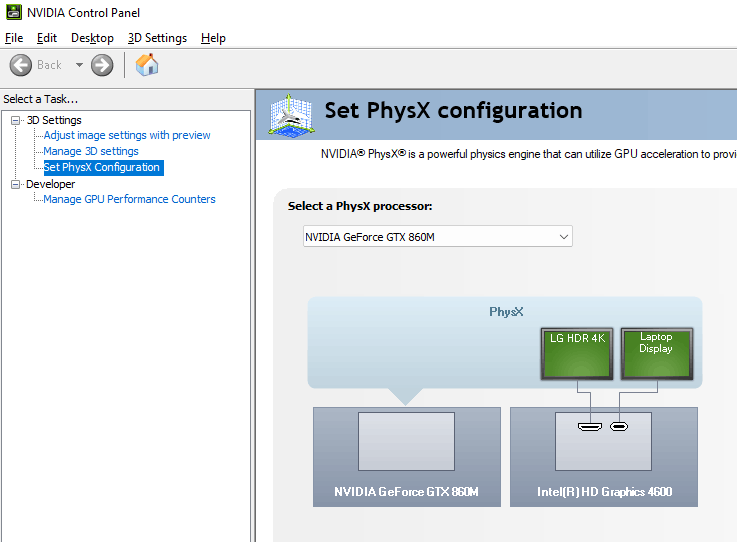The height and width of the screenshot is (542, 737).
Task: Click the Intel(R) HD Graphics 4600 box
Action: pyautogui.click(x=604, y=457)
